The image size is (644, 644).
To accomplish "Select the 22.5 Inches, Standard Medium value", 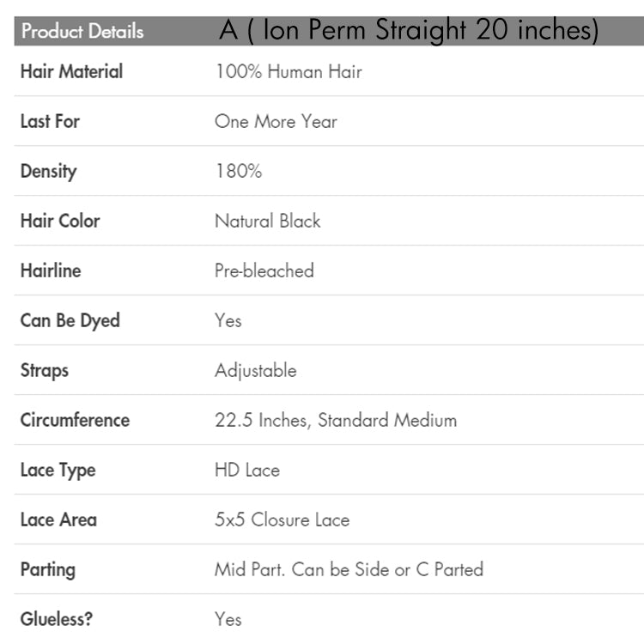I will coord(335,420).
